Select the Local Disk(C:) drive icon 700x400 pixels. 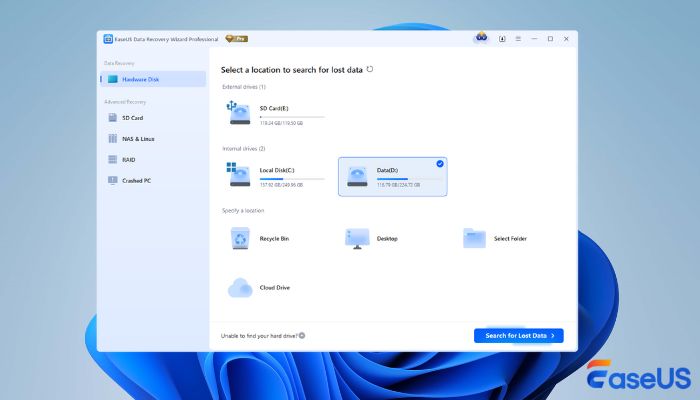[x=239, y=176]
